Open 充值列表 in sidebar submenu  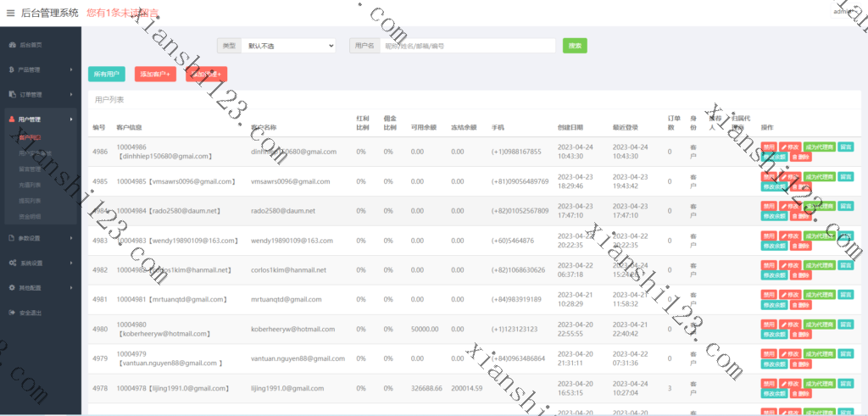(x=30, y=185)
